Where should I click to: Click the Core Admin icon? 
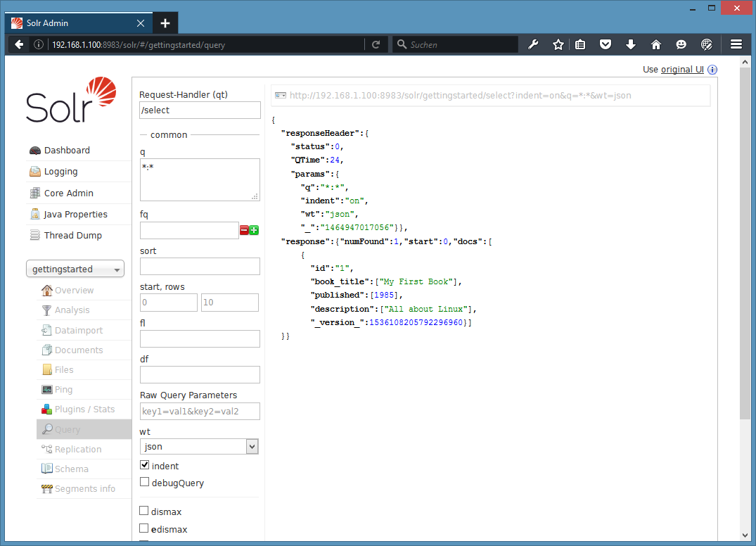pos(34,193)
